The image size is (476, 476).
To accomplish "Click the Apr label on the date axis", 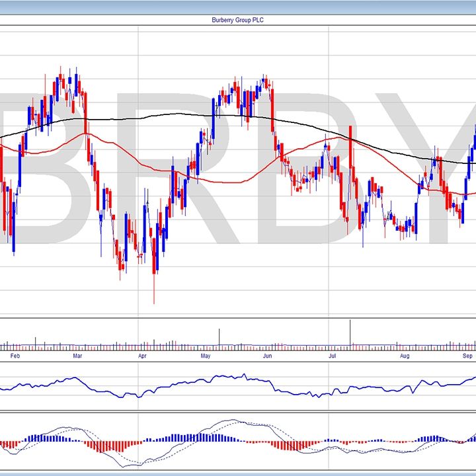I will [x=142, y=356].
